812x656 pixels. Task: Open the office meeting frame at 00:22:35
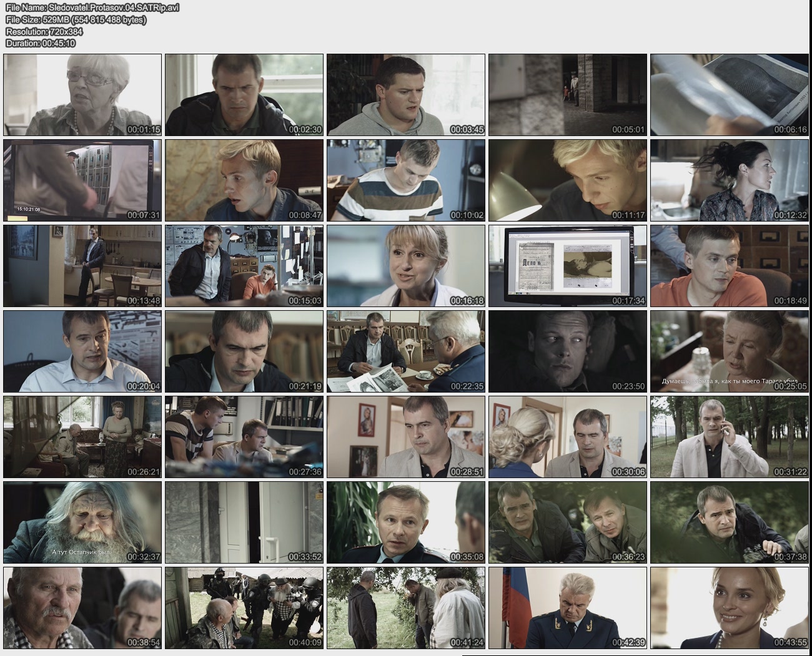tap(406, 351)
